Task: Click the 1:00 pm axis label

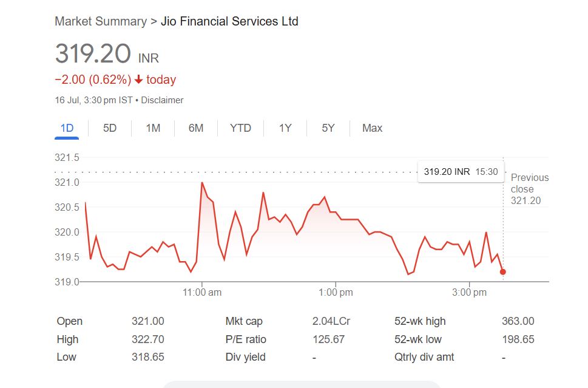Action: pos(336,293)
